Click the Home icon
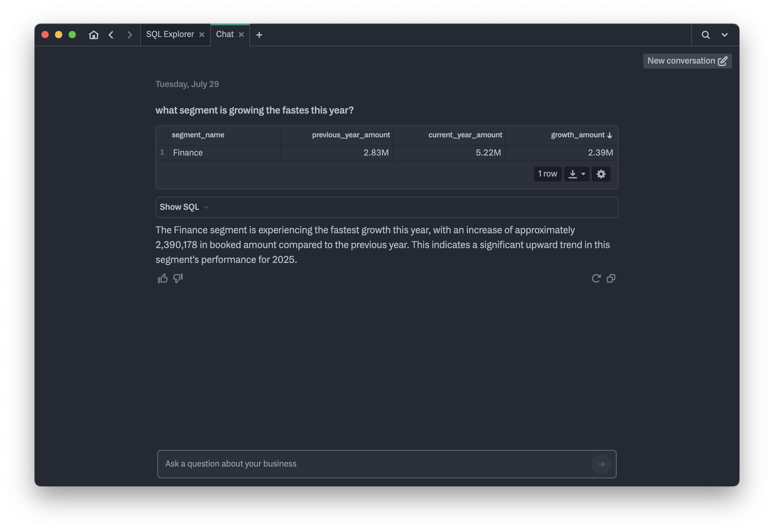The image size is (774, 532). 94,35
